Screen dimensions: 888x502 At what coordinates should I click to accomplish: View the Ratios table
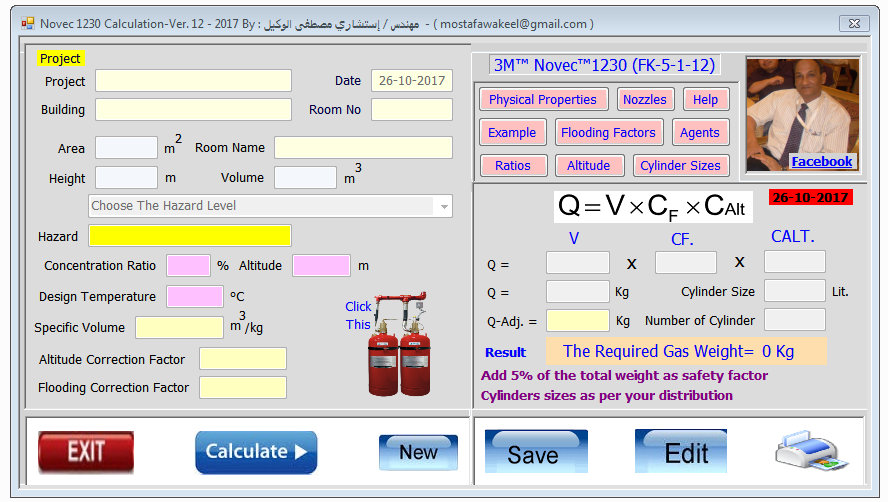[x=513, y=165]
